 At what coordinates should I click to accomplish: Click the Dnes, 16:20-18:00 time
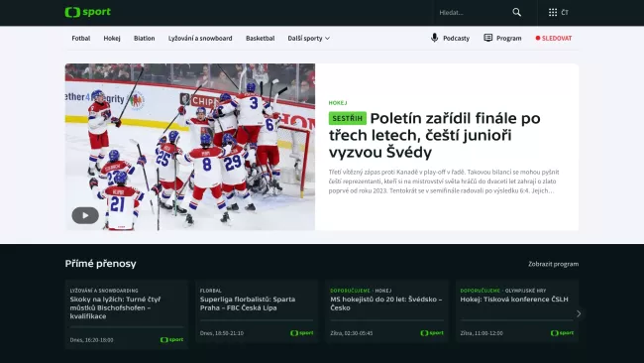pyautogui.click(x=91, y=340)
